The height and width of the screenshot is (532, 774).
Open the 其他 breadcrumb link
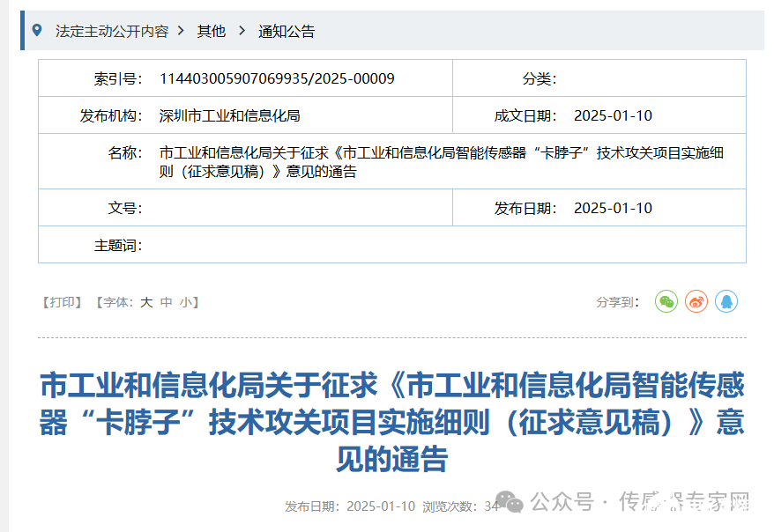coord(212,30)
